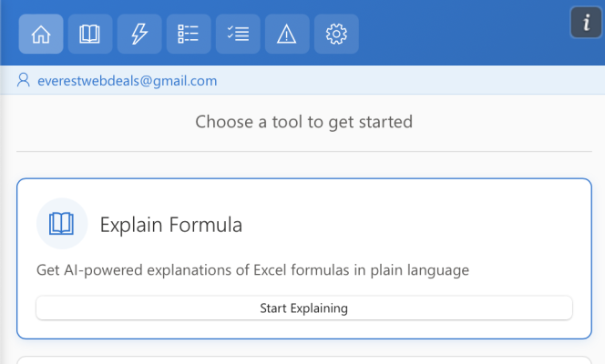Screen dimensions: 605x364
Task: Click the empty blue header area right of the gear
Action: tap(465, 35)
